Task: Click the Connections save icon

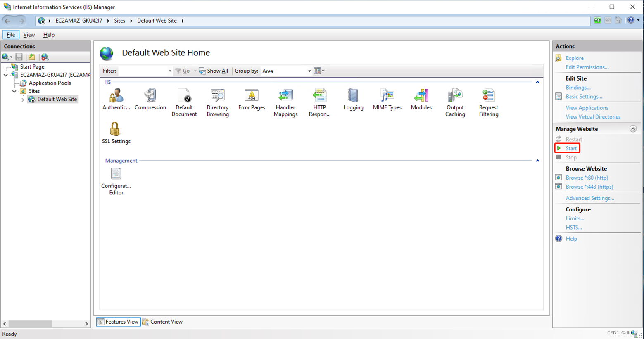Action: (19, 57)
